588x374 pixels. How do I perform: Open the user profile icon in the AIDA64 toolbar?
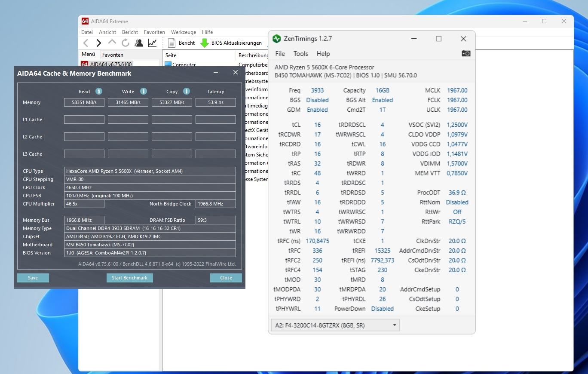pyautogui.click(x=139, y=43)
